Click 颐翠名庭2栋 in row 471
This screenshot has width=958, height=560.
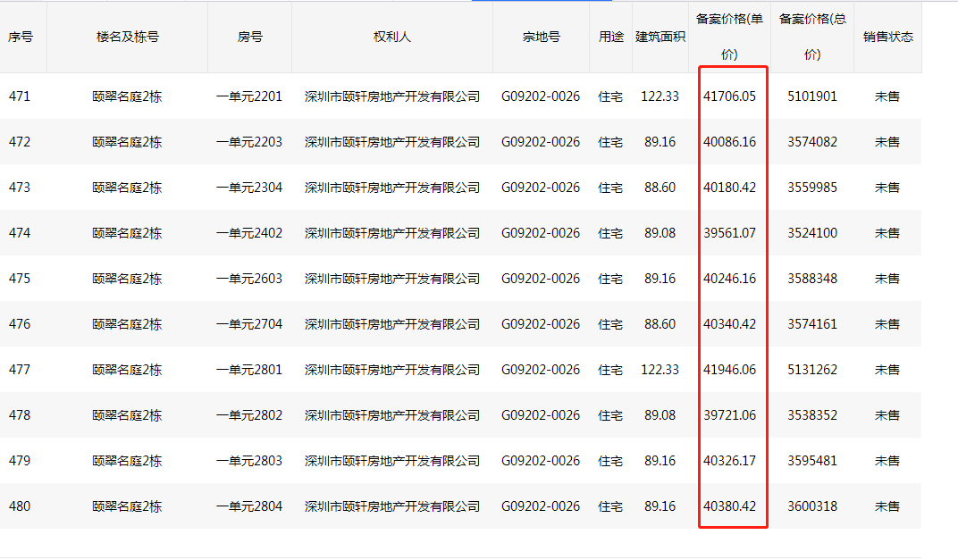[127, 96]
